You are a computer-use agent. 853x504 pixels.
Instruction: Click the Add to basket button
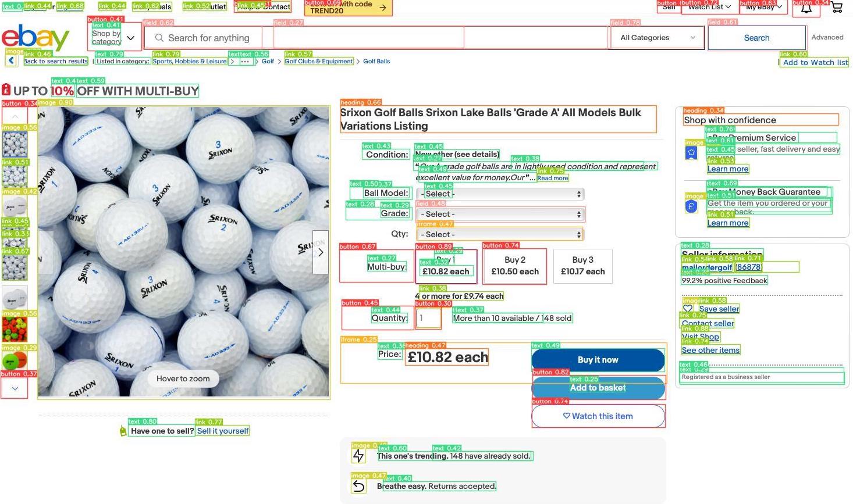(598, 388)
